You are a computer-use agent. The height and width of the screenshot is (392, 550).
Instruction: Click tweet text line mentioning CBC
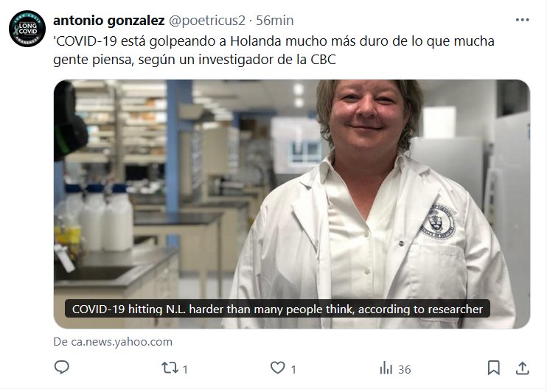(195, 60)
